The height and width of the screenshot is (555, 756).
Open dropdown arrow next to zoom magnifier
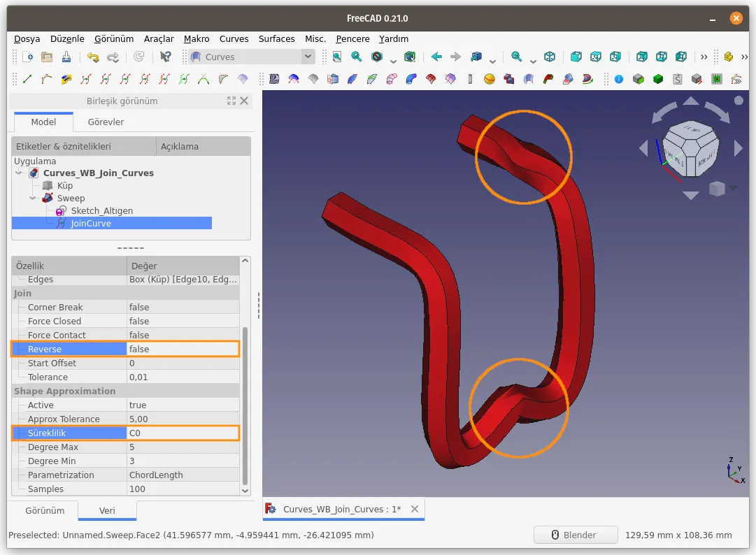[533, 61]
